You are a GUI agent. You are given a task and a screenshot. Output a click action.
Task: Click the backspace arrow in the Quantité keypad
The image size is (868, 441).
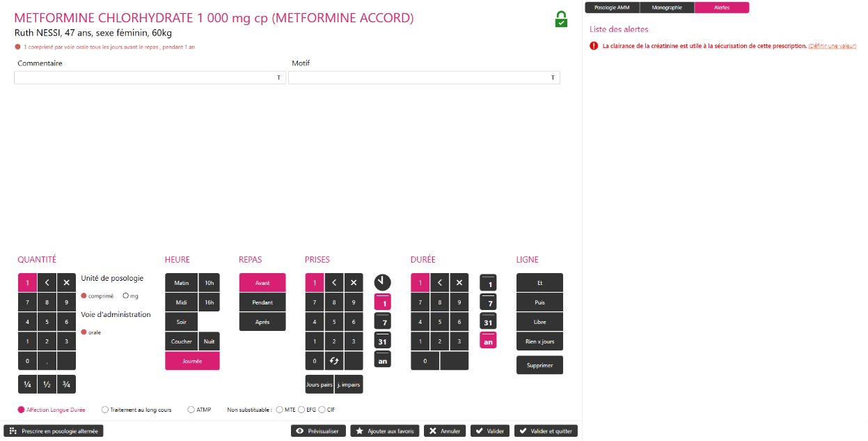[x=47, y=283]
